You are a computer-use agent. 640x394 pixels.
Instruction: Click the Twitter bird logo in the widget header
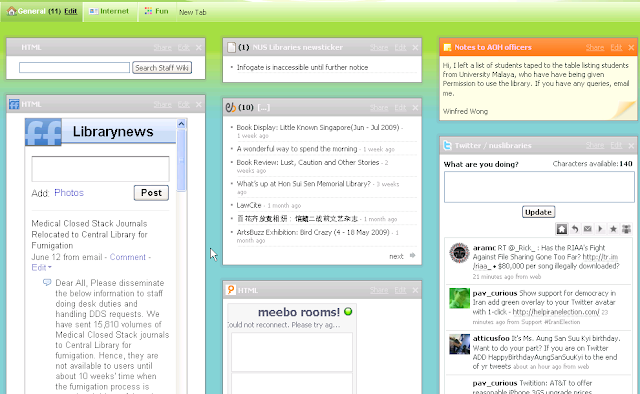pos(447,145)
